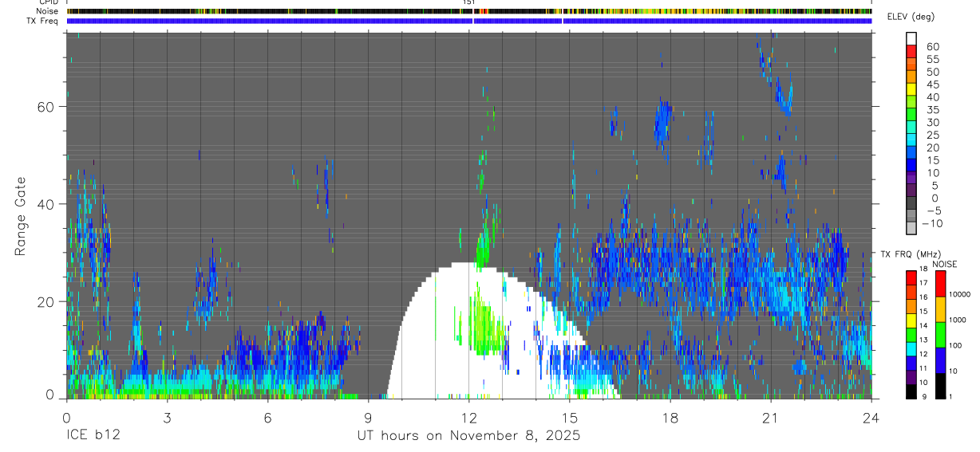
Task: Click the white top swatch of ELEV colorbar
Action: (x=911, y=39)
